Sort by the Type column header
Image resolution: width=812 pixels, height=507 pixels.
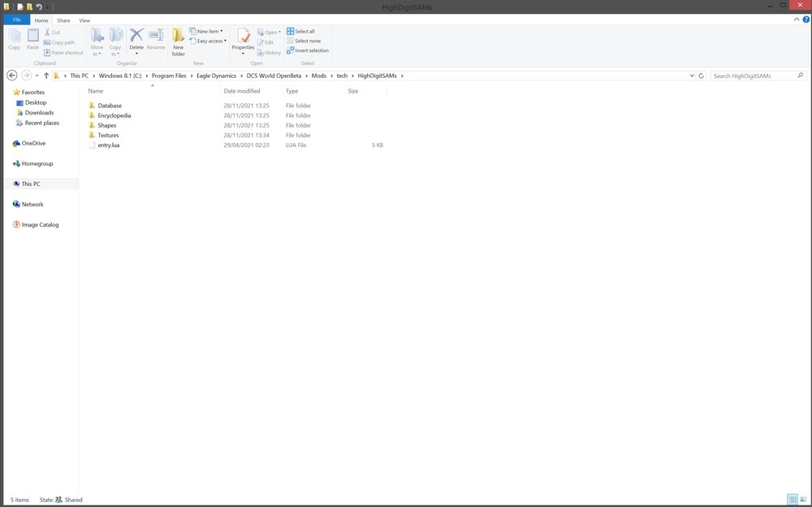(x=292, y=91)
